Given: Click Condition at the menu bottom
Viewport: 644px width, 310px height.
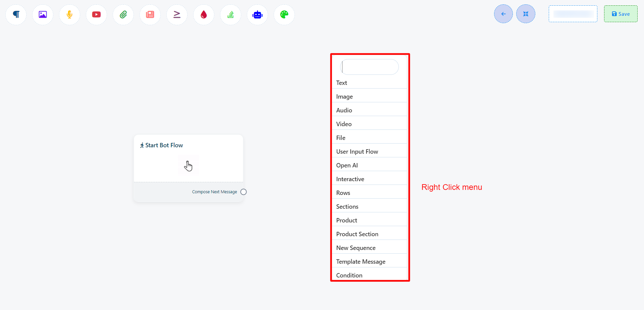Looking at the screenshot, I should pos(349,275).
